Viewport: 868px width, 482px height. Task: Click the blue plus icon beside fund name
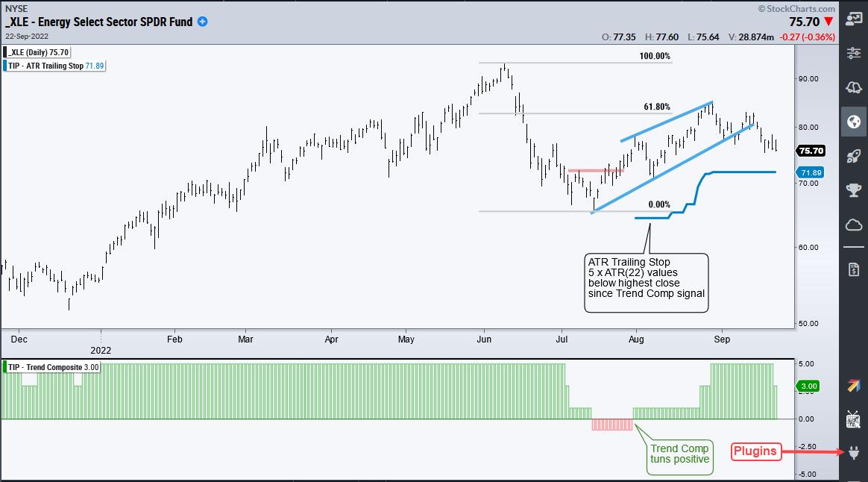[203, 22]
